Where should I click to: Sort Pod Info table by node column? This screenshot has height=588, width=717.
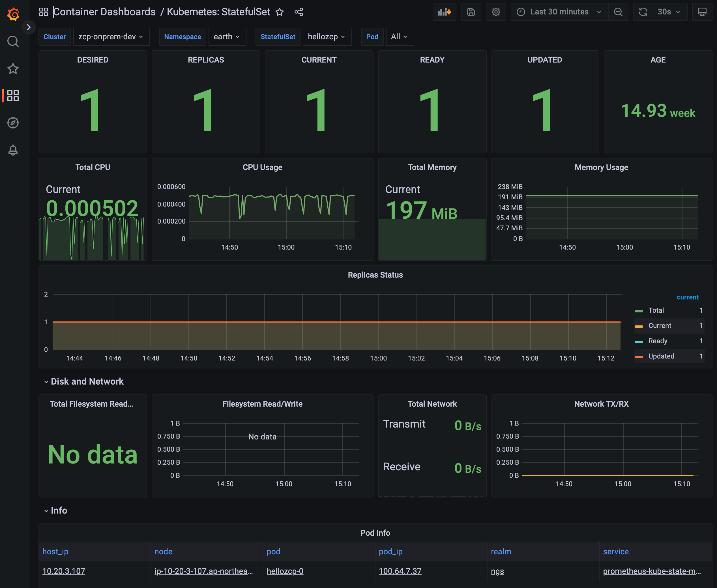point(163,552)
